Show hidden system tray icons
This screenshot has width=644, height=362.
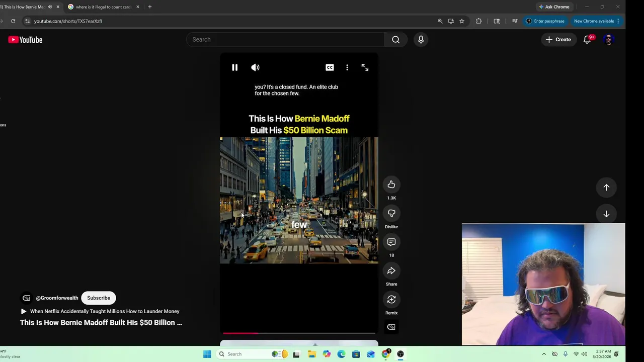pyautogui.click(x=544, y=354)
